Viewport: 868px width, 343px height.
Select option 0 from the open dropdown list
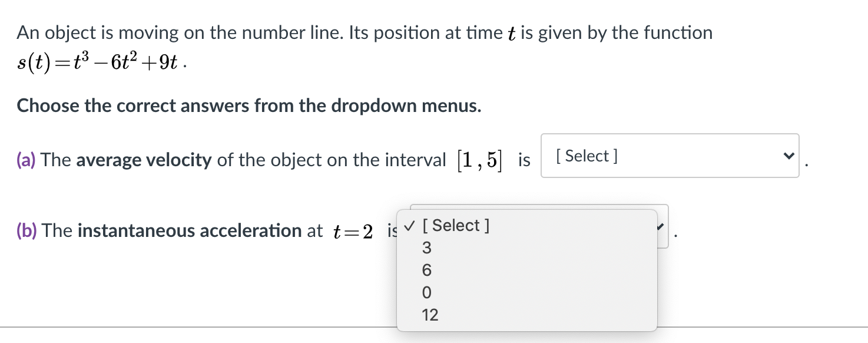point(426,292)
